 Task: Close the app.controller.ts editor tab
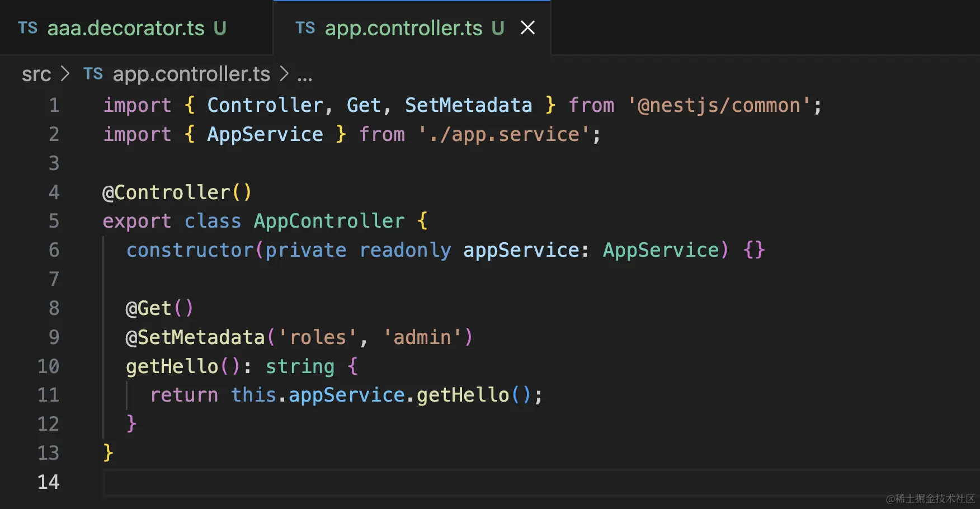[x=527, y=27]
